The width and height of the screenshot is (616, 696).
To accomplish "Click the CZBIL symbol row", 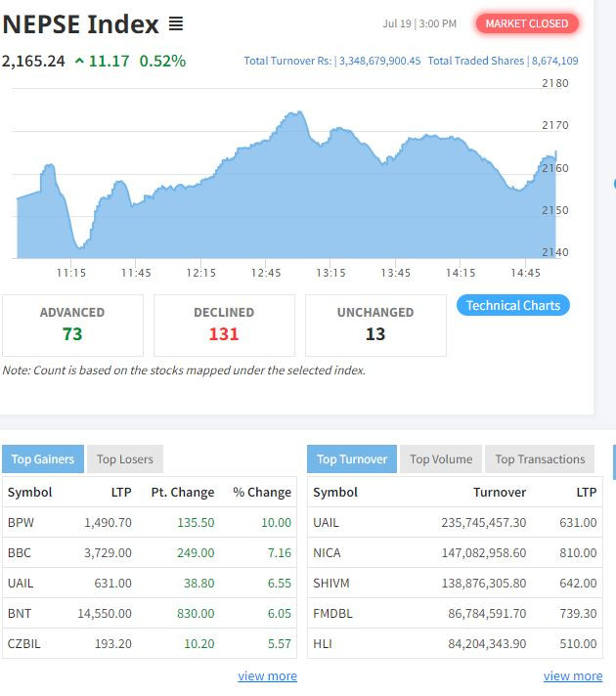I will (x=150, y=643).
